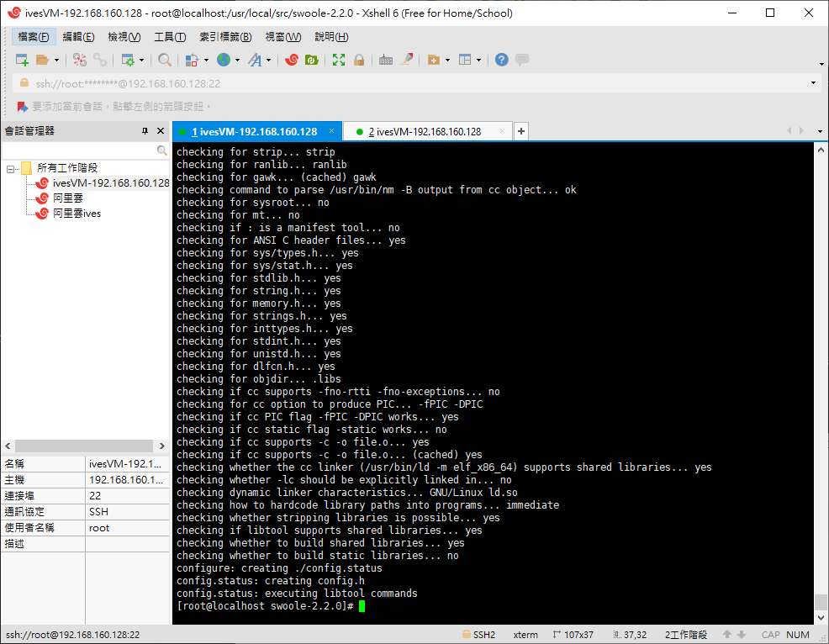829x644 pixels.
Task: Click the Reconnect link icon
Action: click(x=100, y=60)
